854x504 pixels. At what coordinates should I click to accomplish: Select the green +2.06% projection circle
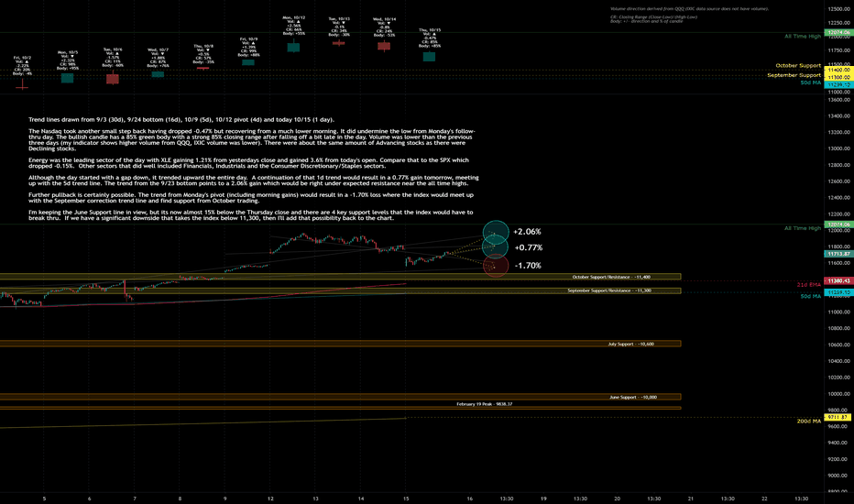click(496, 232)
